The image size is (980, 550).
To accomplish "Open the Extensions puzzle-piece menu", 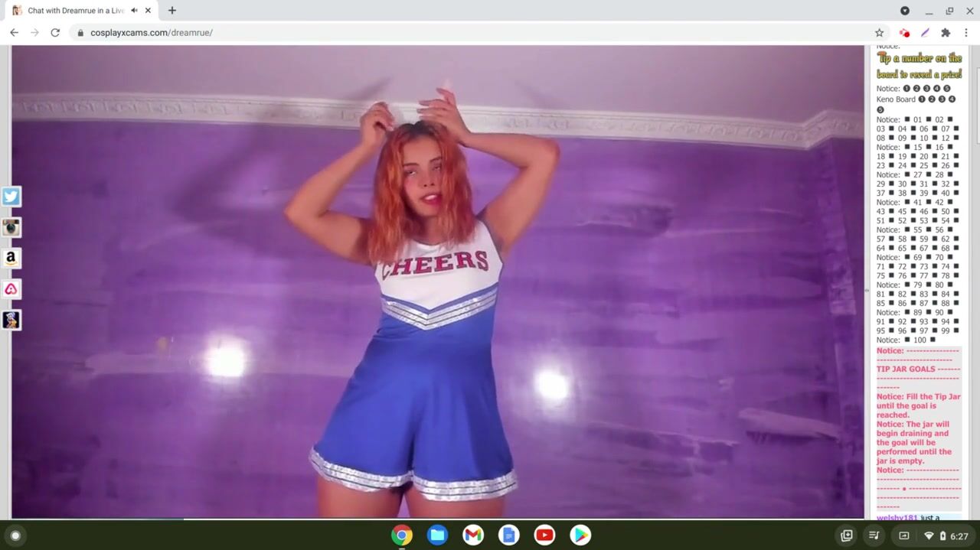I will pyautogui.click(x=946, y=33).
